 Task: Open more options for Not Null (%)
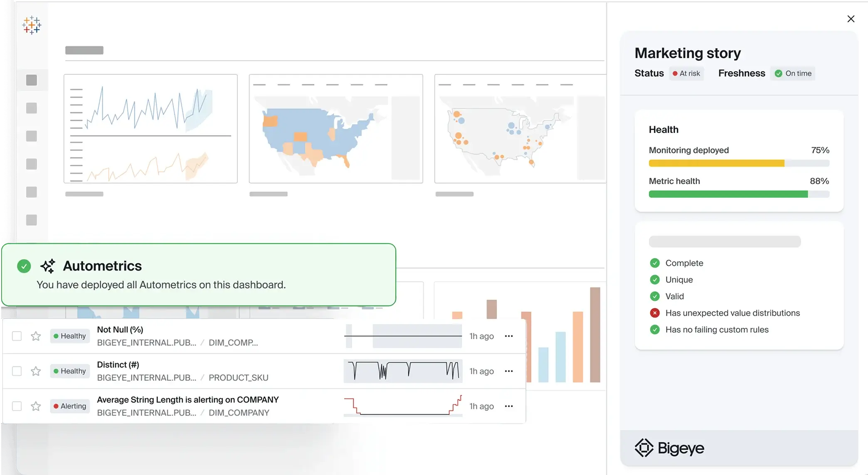[509, 336]
